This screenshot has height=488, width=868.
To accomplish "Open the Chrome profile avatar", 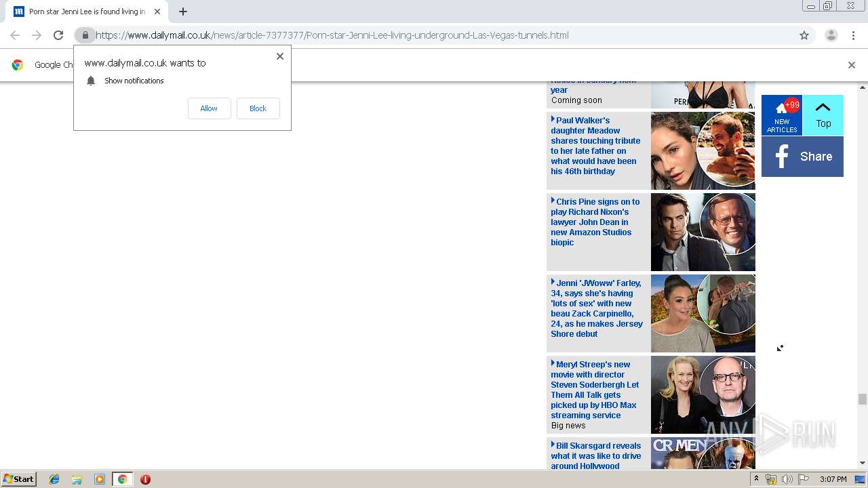I will click(x=831, y=35).
